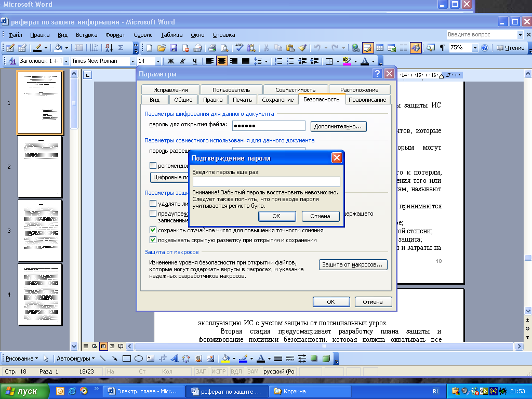Viewport: 532px width, 399px height.
Task: Print the document via the printer icon
Action: (x=212, y=48)
